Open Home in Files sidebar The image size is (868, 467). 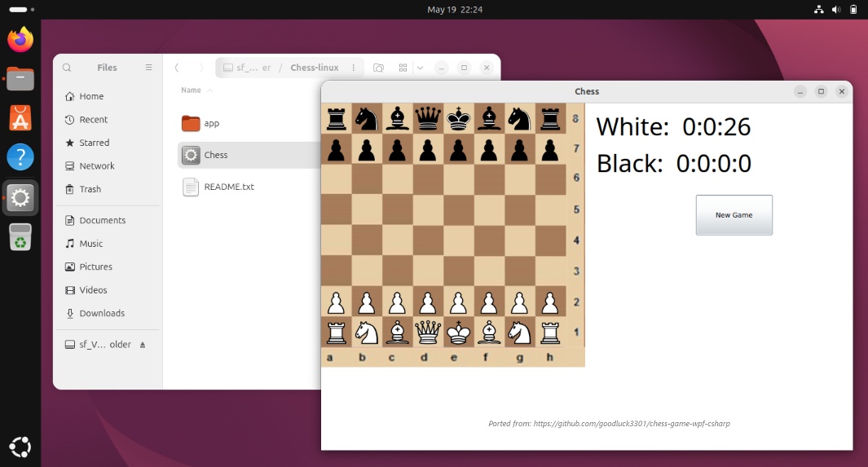(108, 96)
